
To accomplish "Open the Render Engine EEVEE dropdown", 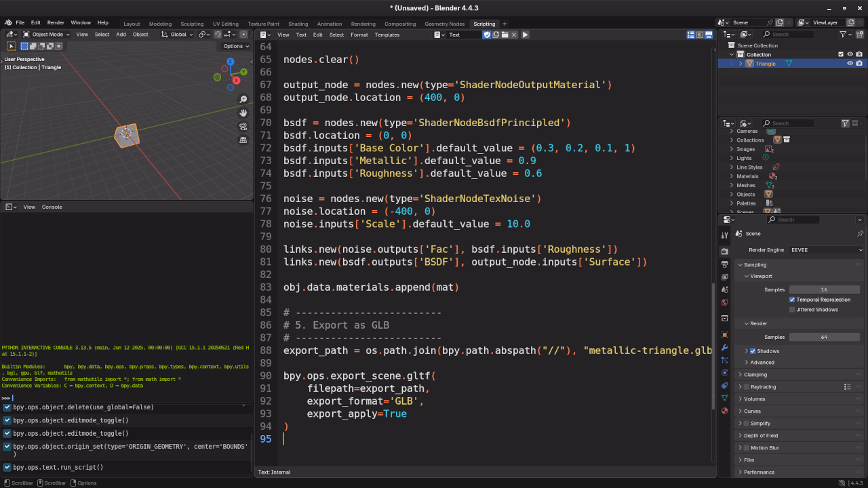I will [x=827, y=250].
